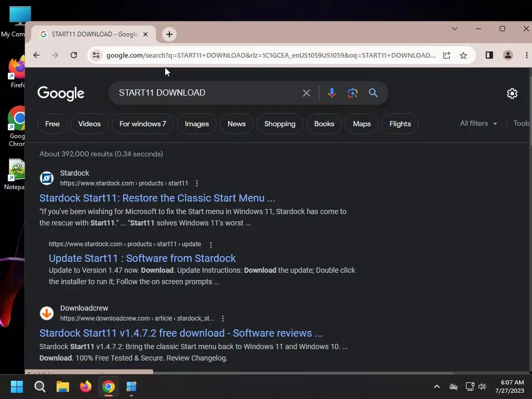Switch to News results
The width and height of the screenshot is (532, 399).
pos(236,124)
